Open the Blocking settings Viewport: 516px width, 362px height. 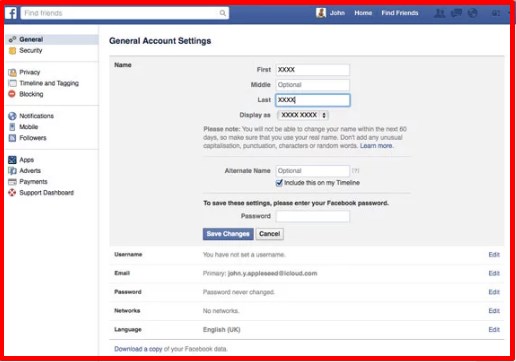coord(31,94)
